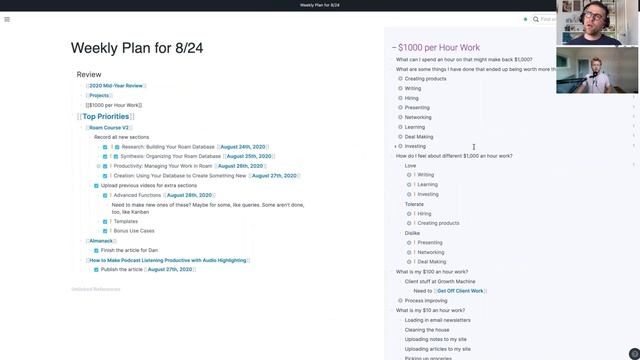Toggle checkbox for Bonus Use Cases
This screenshot has width=640, height=360.
105,231
